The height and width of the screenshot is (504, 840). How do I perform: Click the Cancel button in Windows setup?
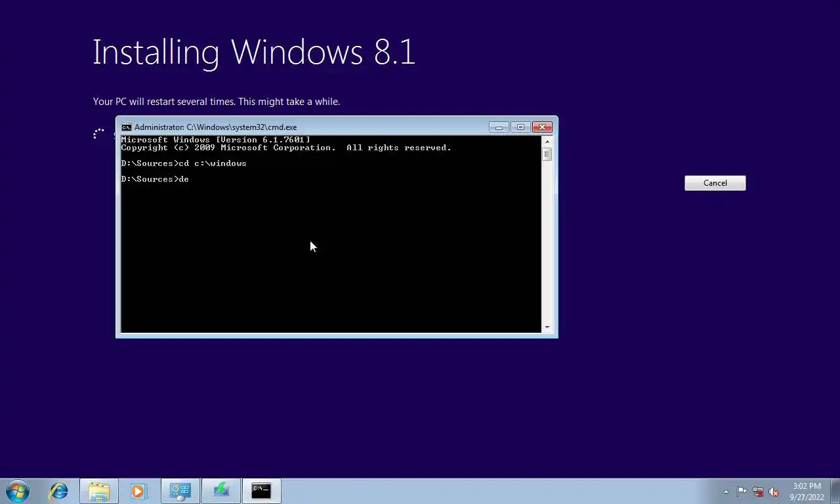coord(715,183)
